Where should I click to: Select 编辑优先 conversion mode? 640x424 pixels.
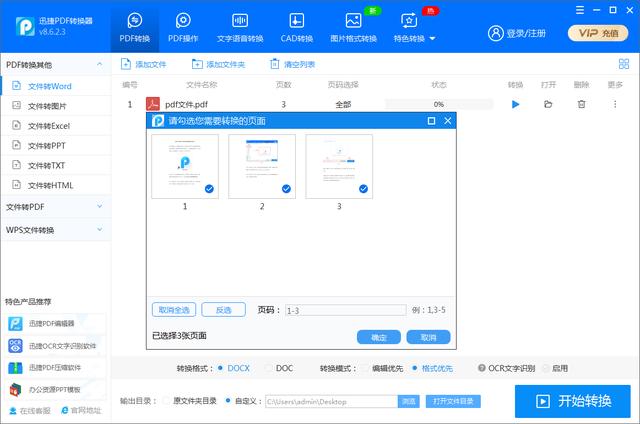[364, 368]
